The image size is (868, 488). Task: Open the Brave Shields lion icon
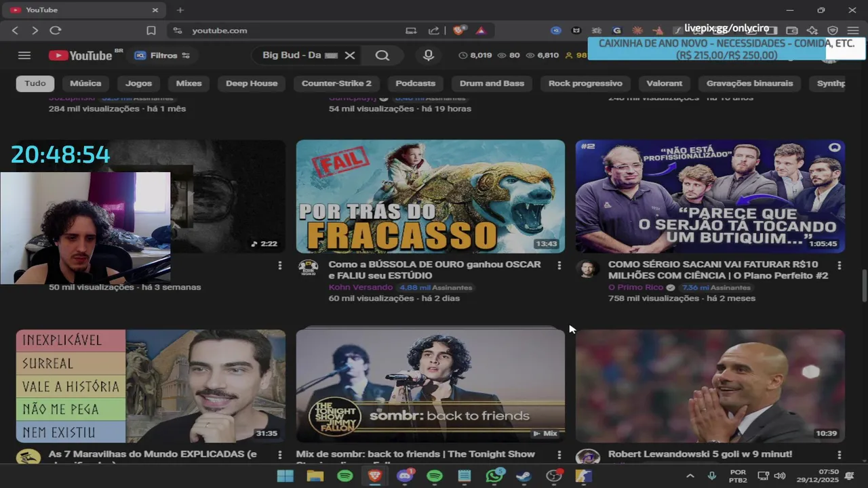click(460, 30)
